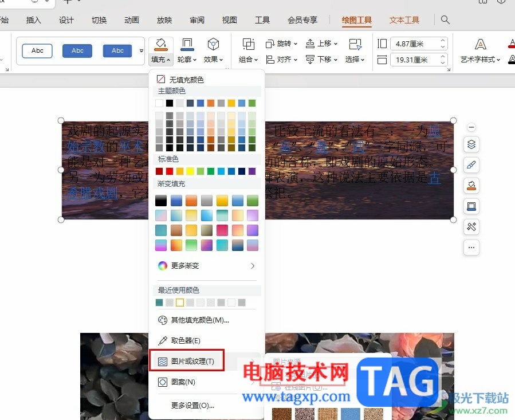This screenshot has height=420, width=515.
Task: Click the hyperlink text 巫术 in text box
Action: 132,146
